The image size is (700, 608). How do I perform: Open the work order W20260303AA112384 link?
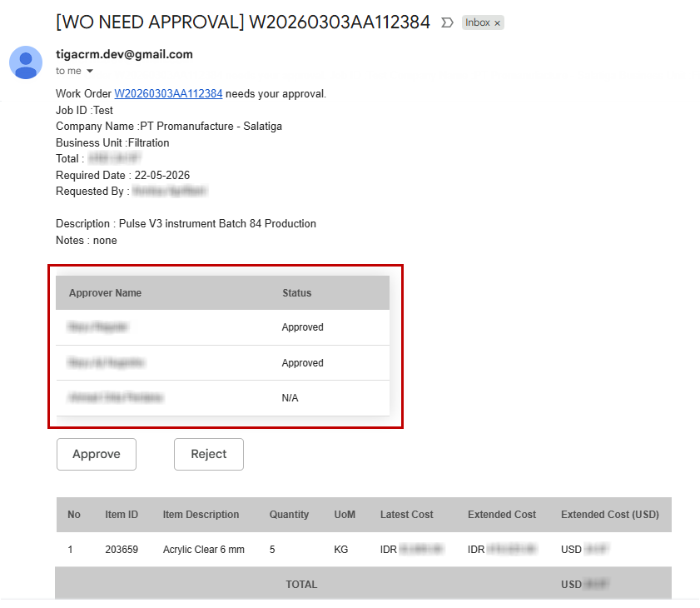[168, 94]
